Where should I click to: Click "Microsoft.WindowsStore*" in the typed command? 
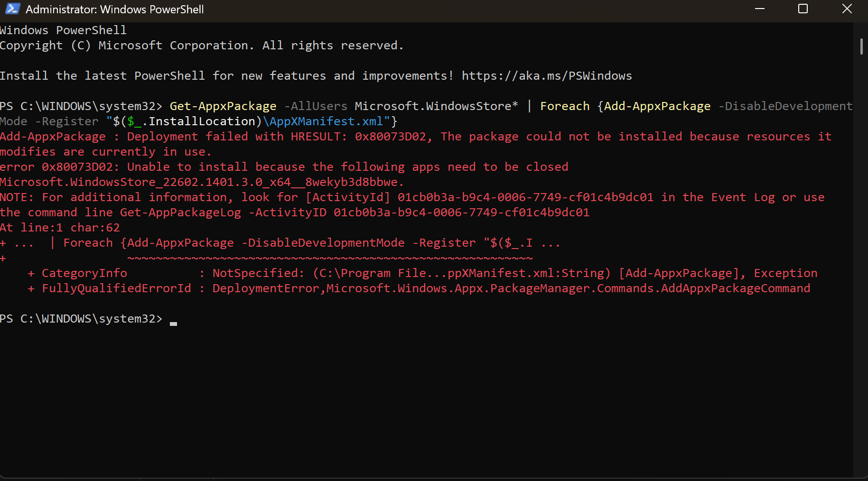437,106
